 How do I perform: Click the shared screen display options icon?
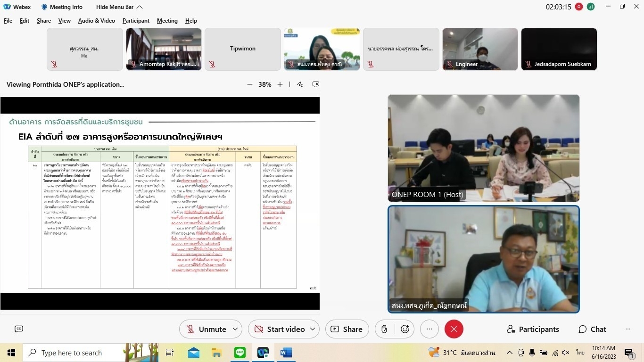tap(316, 84)
